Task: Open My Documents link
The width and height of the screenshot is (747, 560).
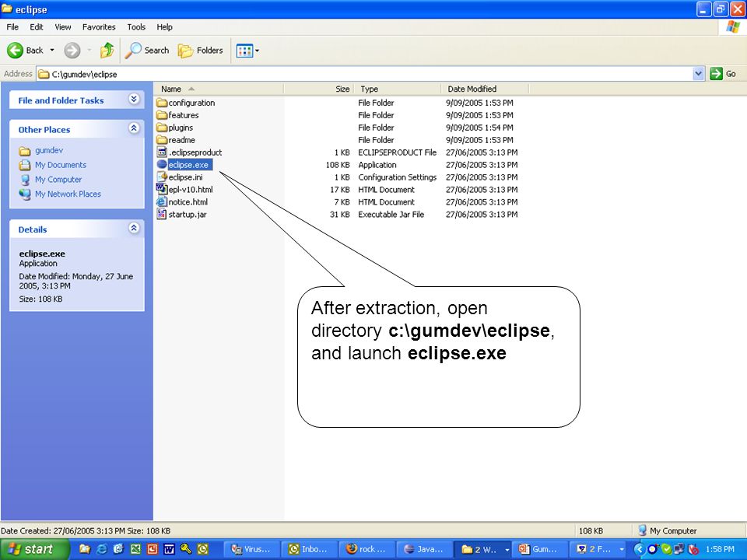Action: pos(61,165)
